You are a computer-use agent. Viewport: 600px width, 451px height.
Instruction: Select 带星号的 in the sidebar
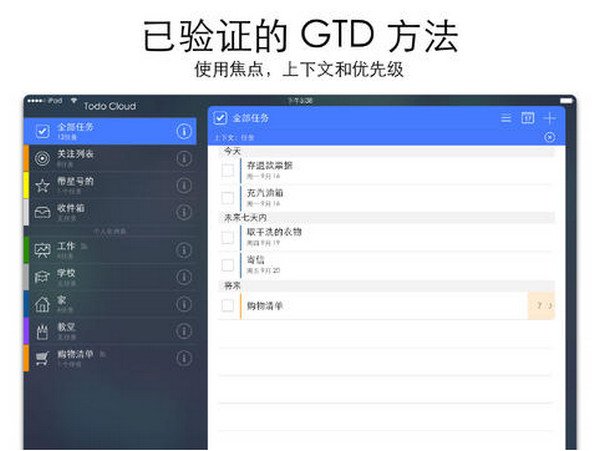[x=110, y=185]
